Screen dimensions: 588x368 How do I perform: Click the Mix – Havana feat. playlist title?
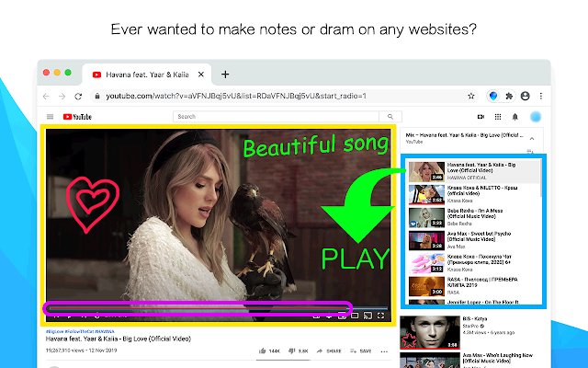coord(464,135)
